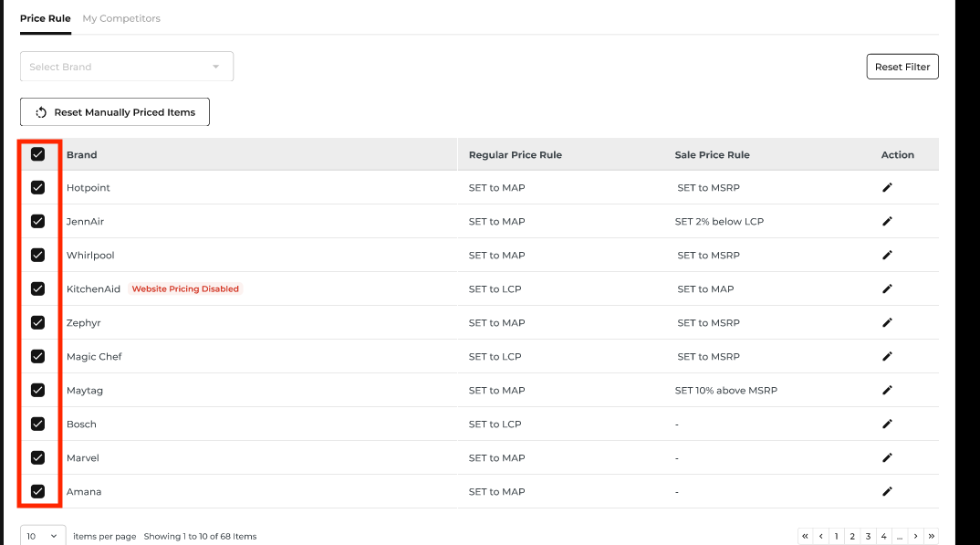This screenshot has height=545, width=980.
Task: Uncheck the JennAir row checkbox
Action: 37,221
